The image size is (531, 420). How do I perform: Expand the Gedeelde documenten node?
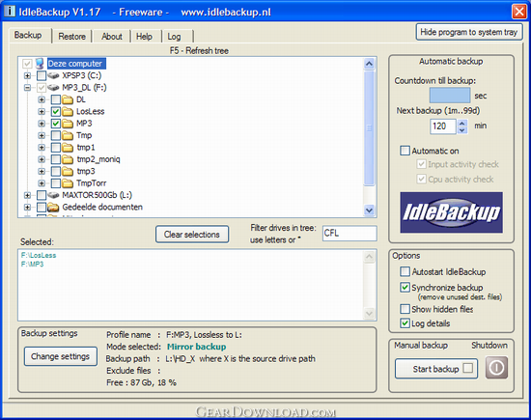tap(27, 207)
